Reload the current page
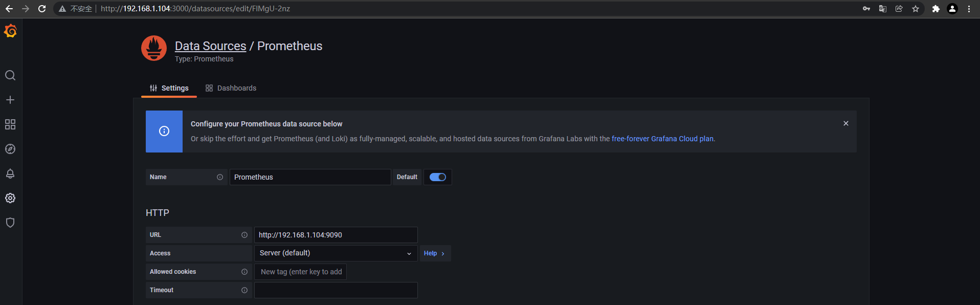The width and height of the screenshot is (980, 305). coord(42,9)
